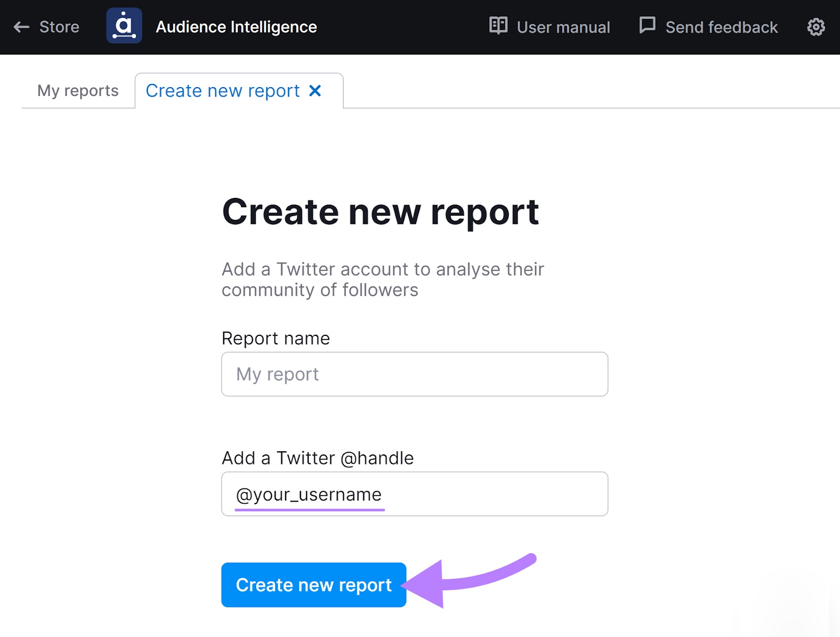Click the Audience Intelligence title text
This screenshot has width=840, height=637.
236,27
